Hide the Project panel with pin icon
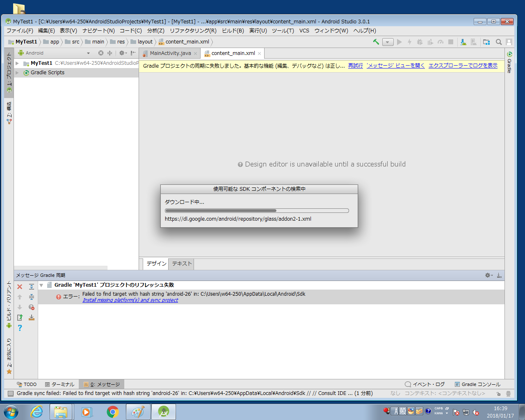This screenshot has width=525, height=420. pyautogui.click(x=133, y=53)
